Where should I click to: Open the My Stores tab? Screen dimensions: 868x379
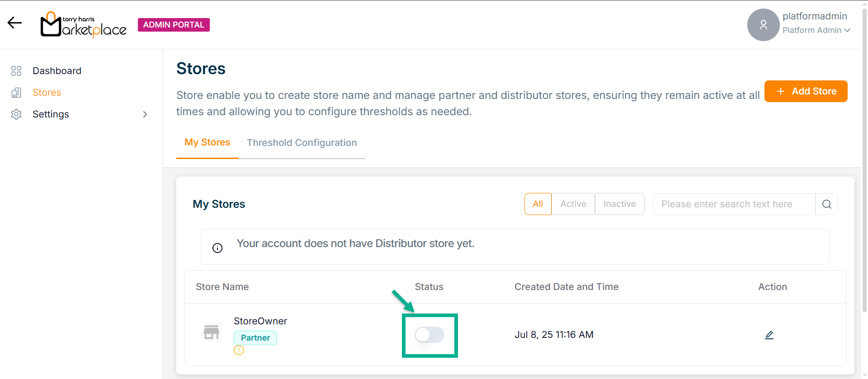(207, 142)
